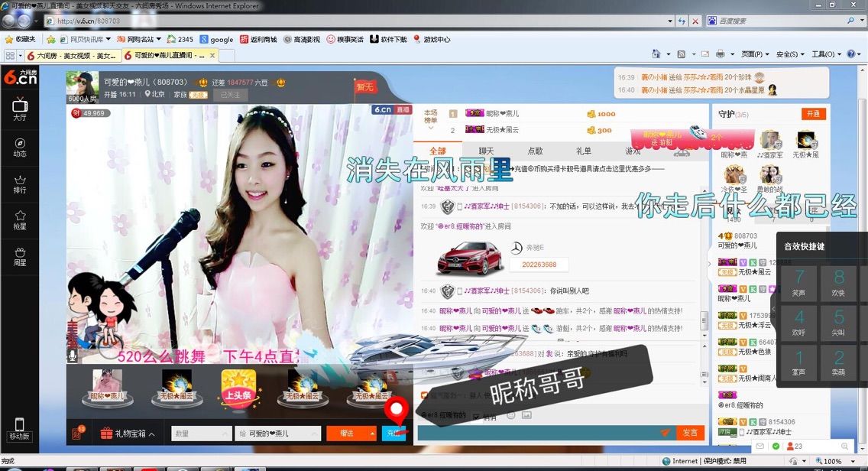868x471 pixels.
Task: Switch to the 点歌 tab
Action: point(535,151)
